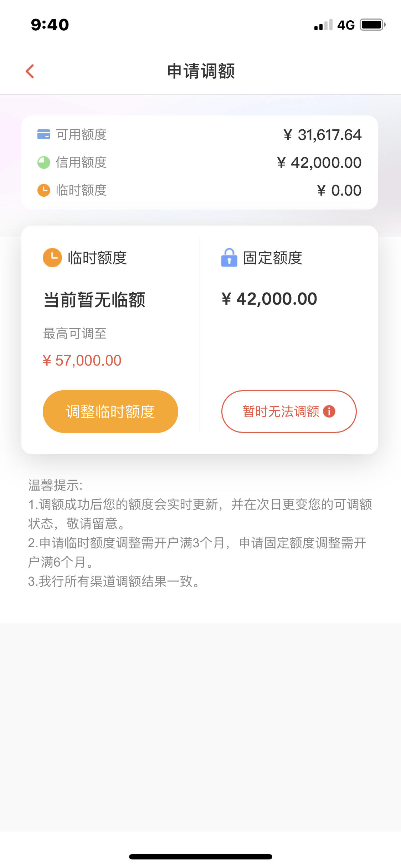Click the small orange clock icon beside 临时额度
Image resolution: width=401 pixels, height=868 pixels.
(44, 190)
